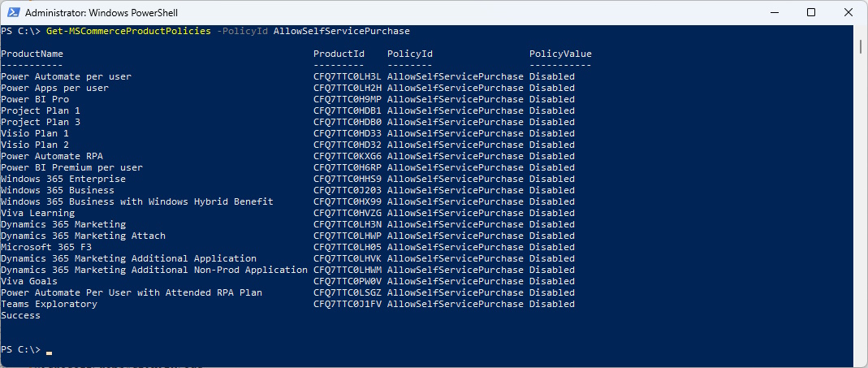Image resolution: width=868 pixels, height=368 pixels.
Task: Close the Windows PowerShell window
Action: [x=848, y=12]
